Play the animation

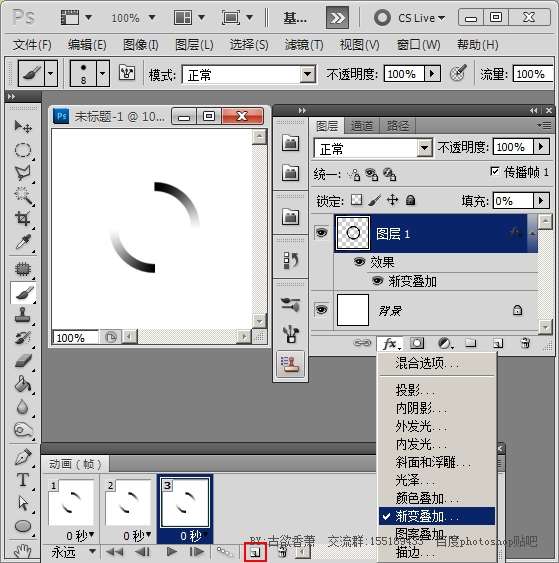coord(172,552)
